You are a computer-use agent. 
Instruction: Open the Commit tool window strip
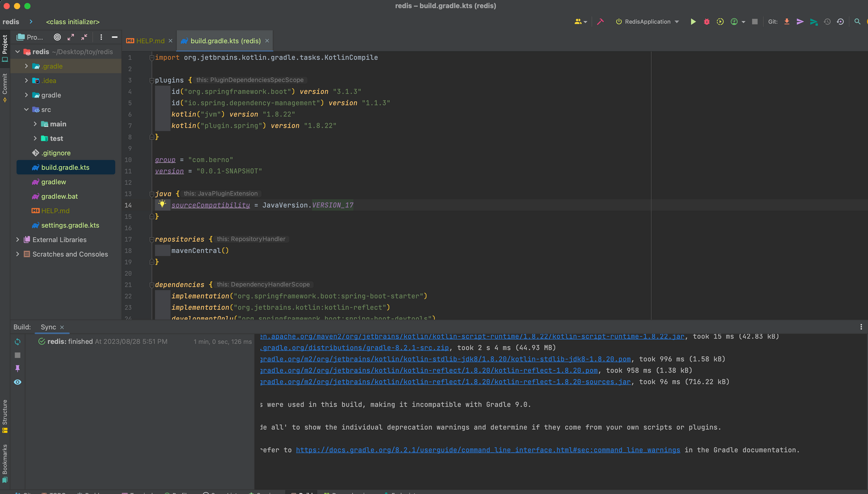point(5,88)
